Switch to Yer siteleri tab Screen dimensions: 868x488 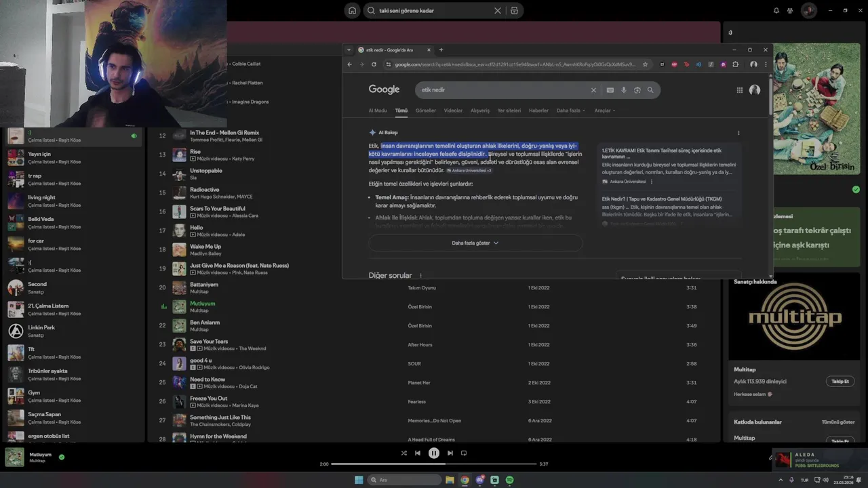pos(509,110)
